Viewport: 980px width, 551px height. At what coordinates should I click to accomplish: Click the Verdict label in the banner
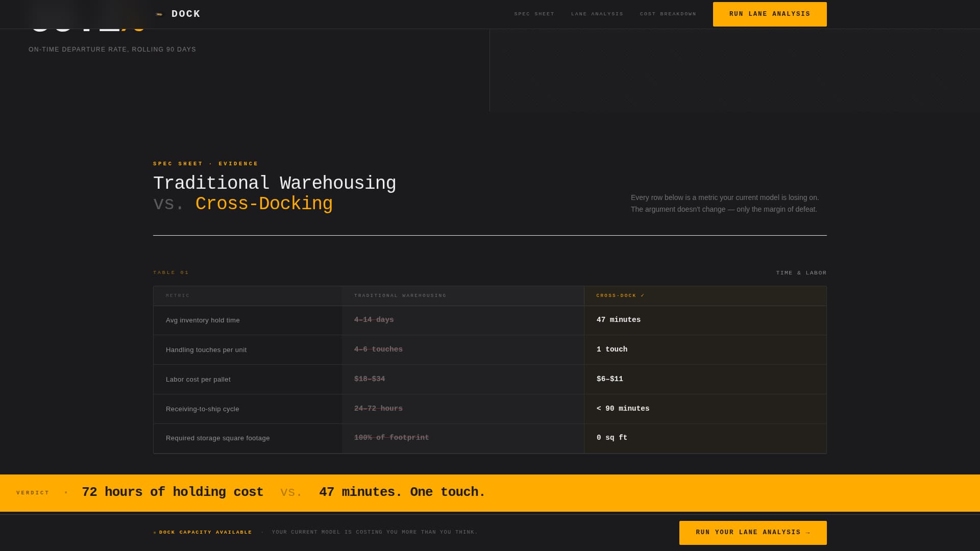click(33, 493)
